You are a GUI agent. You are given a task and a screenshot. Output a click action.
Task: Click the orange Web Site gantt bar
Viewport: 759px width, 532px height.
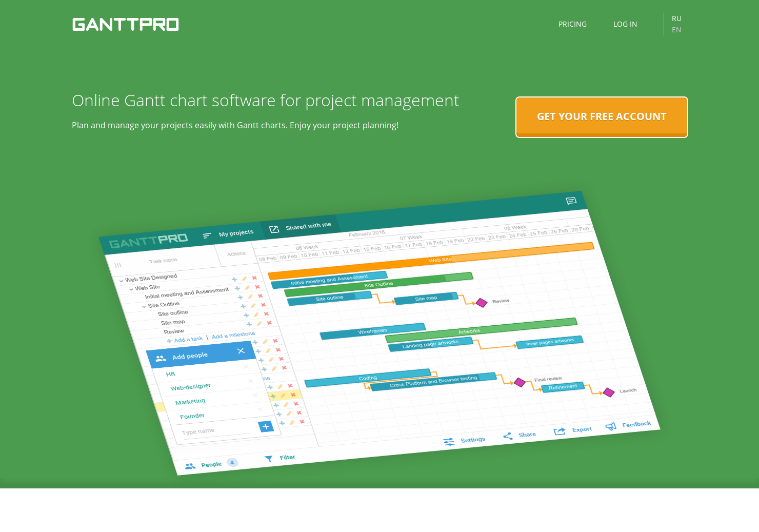(x=431, y=261)
